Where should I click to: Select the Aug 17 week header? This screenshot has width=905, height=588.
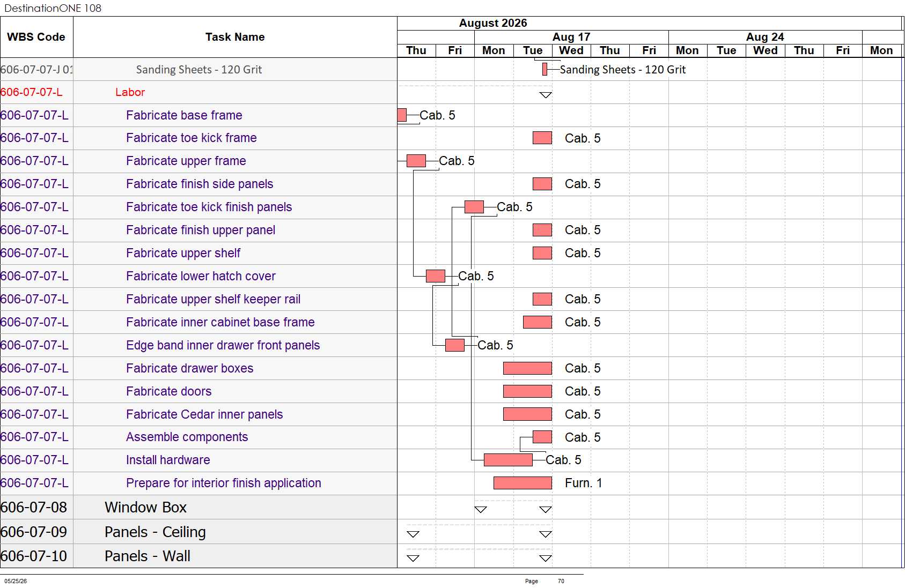click(x=571, y=37)
